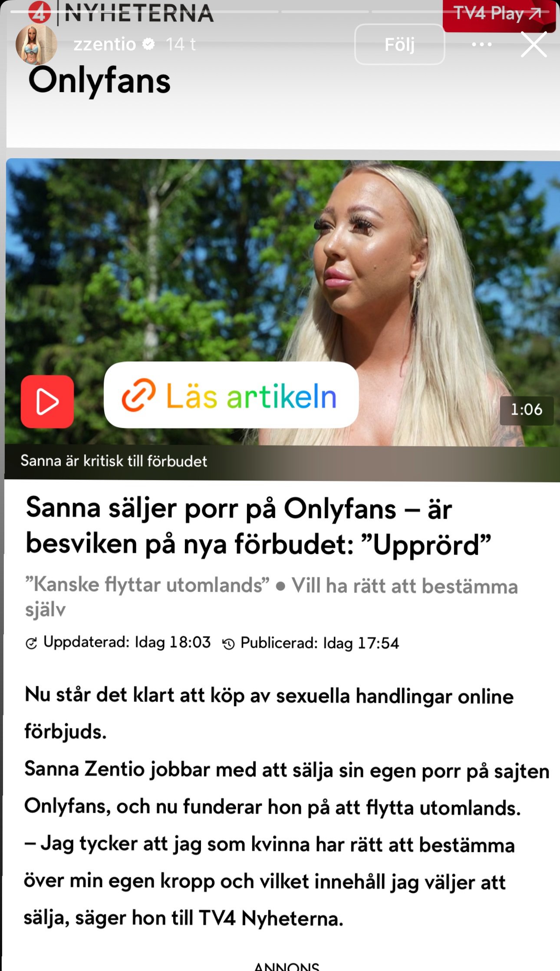This screenshot has height=971, width=560.
Task: Tap the verified badge next to zzentio
Action: 148,44
